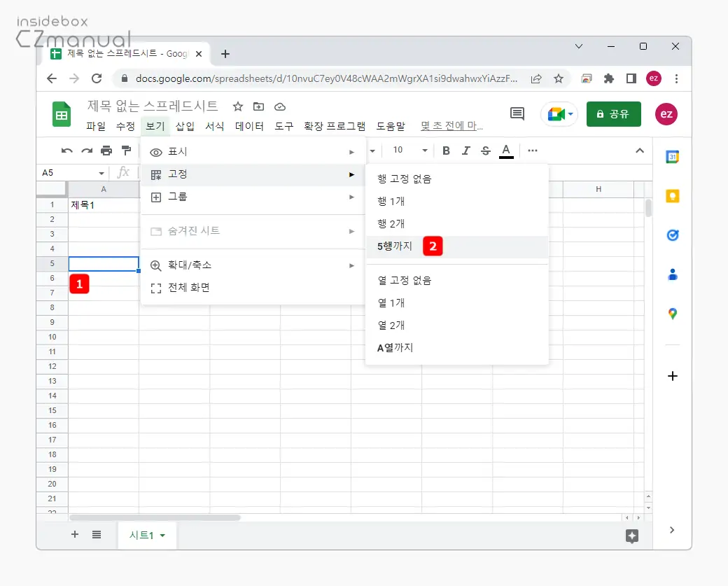Open the text color picker

506,150
